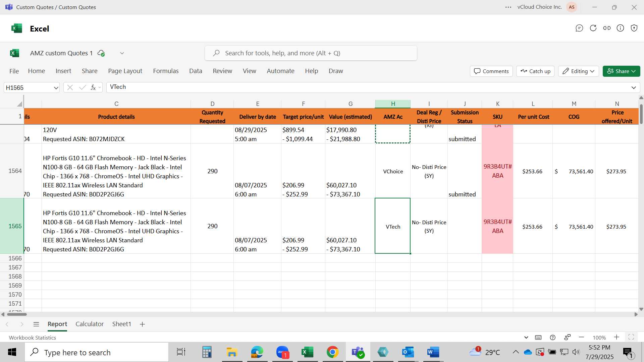This screenshot has height=362, width=644.
Task: Click the keyboard icon in status bar
Action: (538, 338)
